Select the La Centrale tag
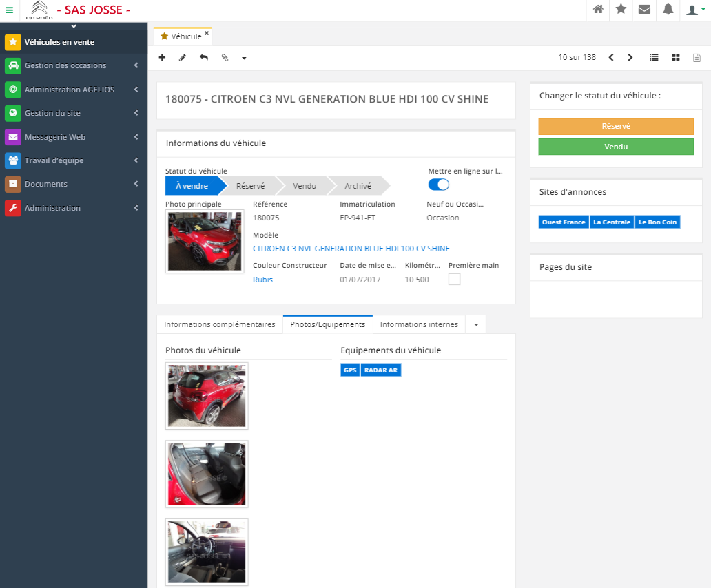Viewport: 711px width, 588px height. click(x=612, y=222)
